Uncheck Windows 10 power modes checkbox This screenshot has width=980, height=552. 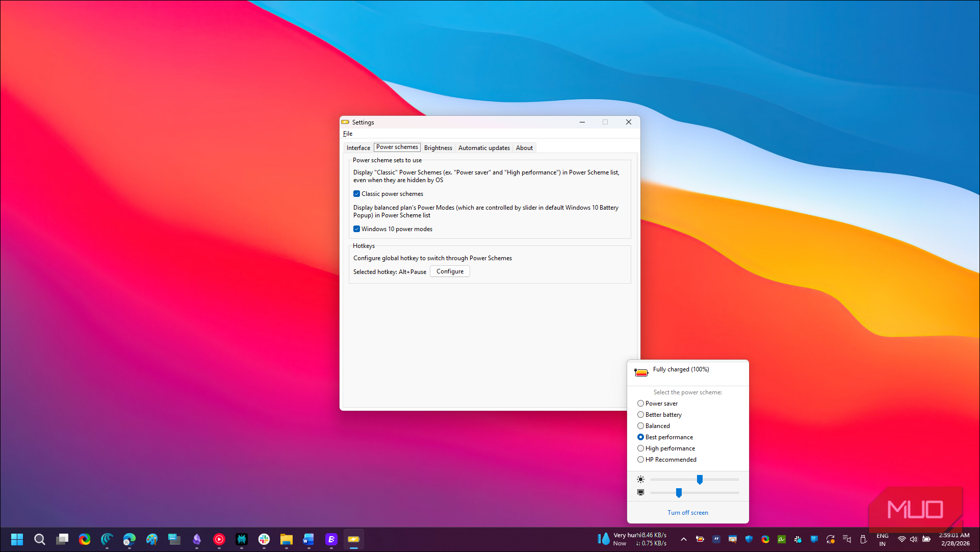(356, 229)
